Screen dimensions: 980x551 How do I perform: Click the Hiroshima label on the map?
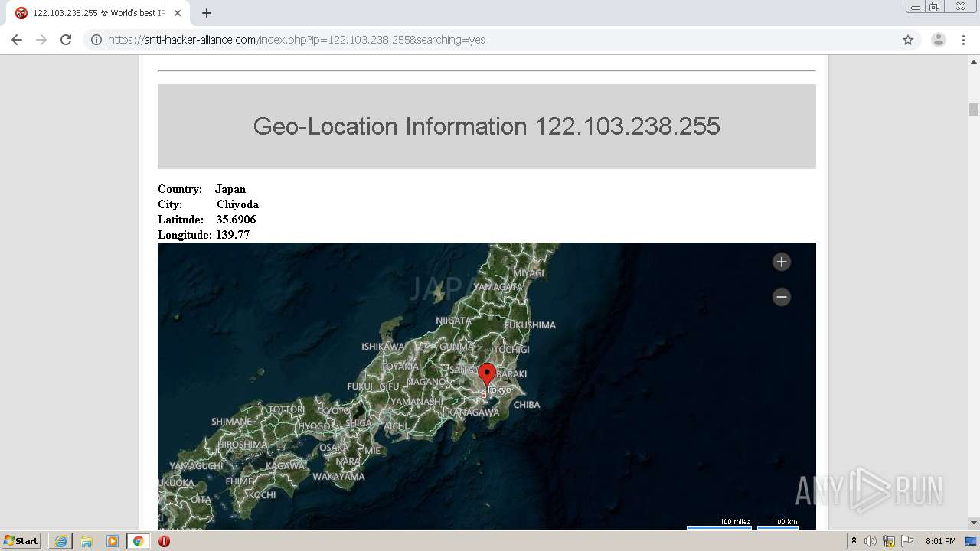coord(243,445)
